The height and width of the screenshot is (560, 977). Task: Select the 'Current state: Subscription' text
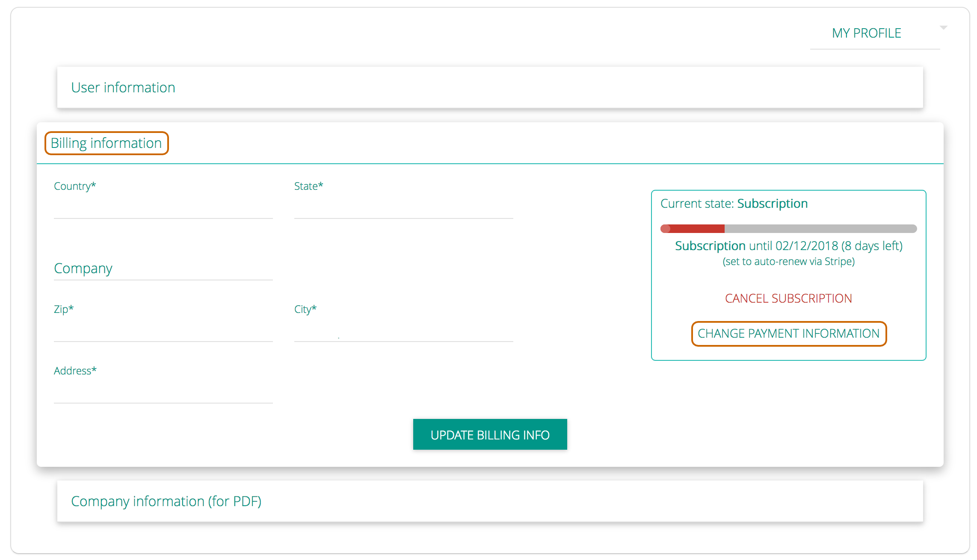click(734, 203)
